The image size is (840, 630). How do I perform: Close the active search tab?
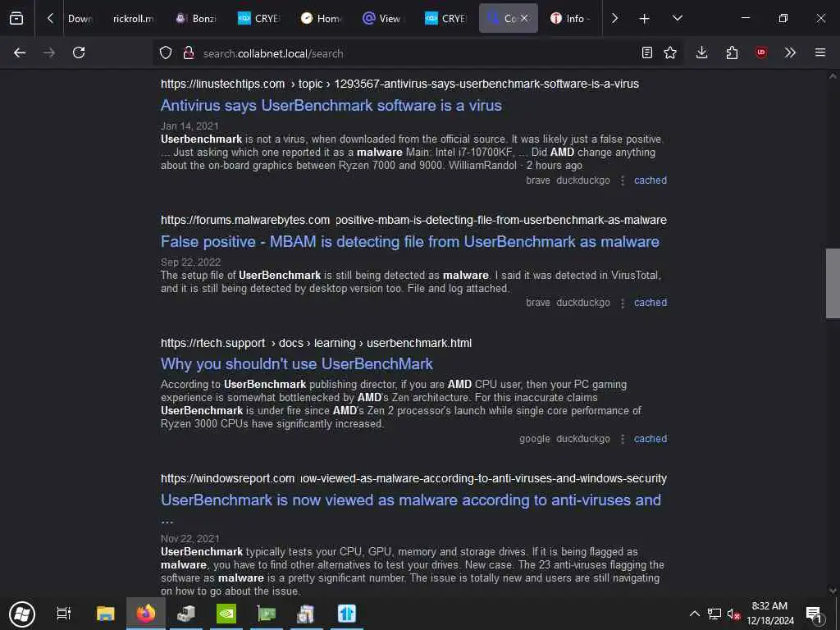coord(524,18)
